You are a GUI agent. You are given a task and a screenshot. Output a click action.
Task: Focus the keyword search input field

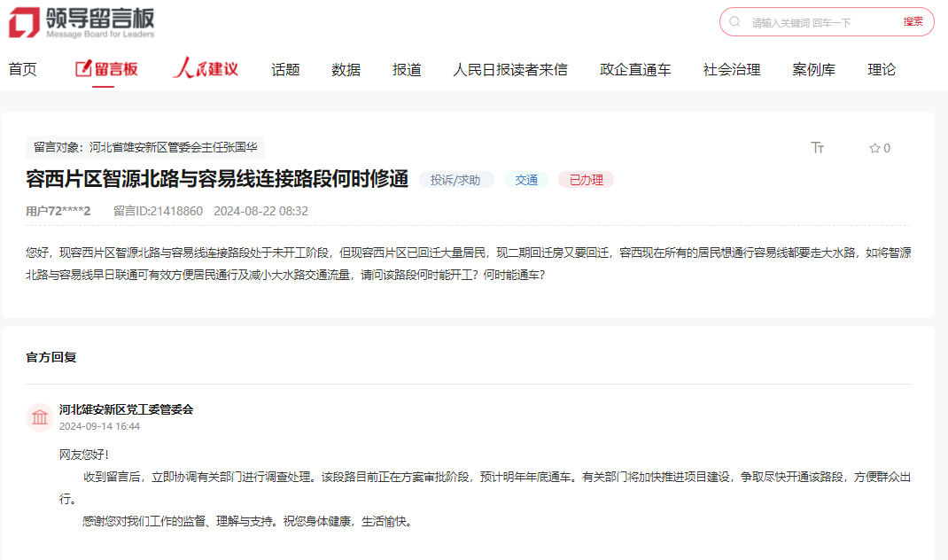click(x=820, y=22)
